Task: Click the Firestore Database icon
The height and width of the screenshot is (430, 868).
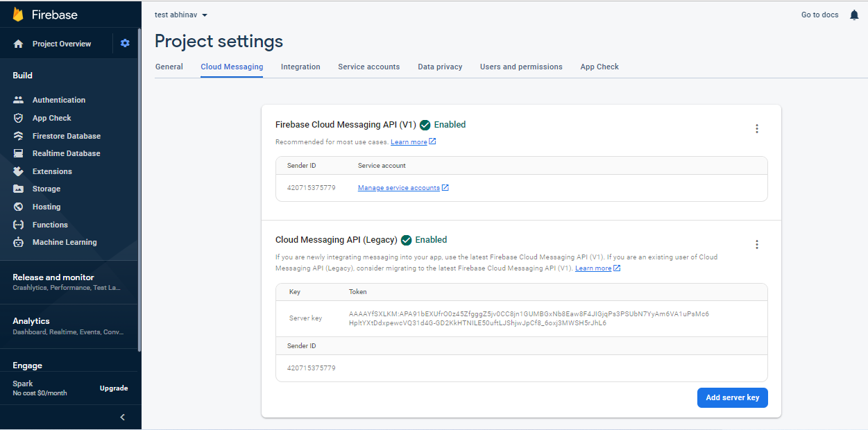Action: coord(19,136)
